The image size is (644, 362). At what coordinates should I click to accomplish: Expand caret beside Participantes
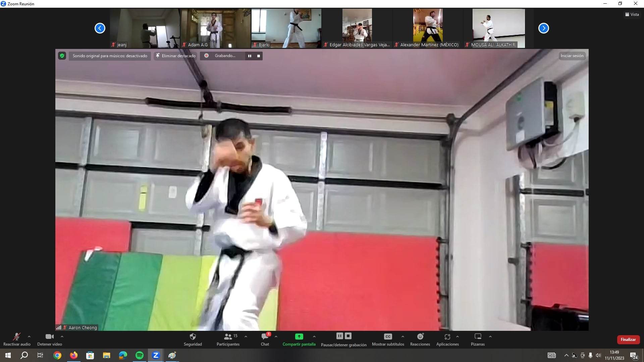pyautogui.click(x=246, y=337)
